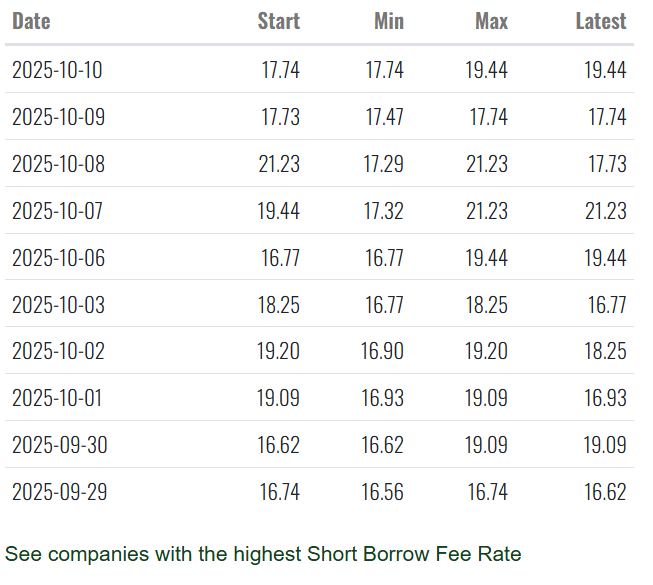Click the 2025-10-03 row date

pyautogui.click(x=57, y=305)
